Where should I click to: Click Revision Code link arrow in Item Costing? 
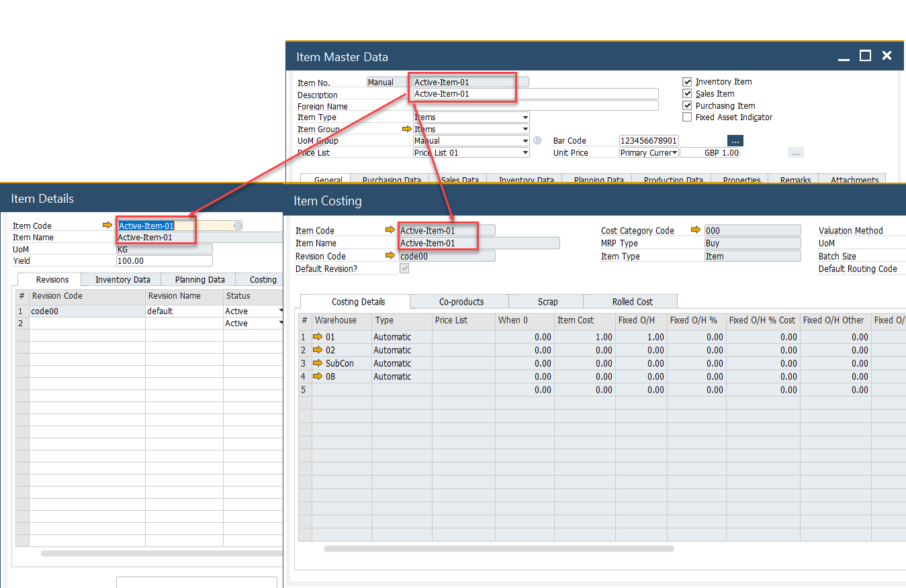(390, 256)
